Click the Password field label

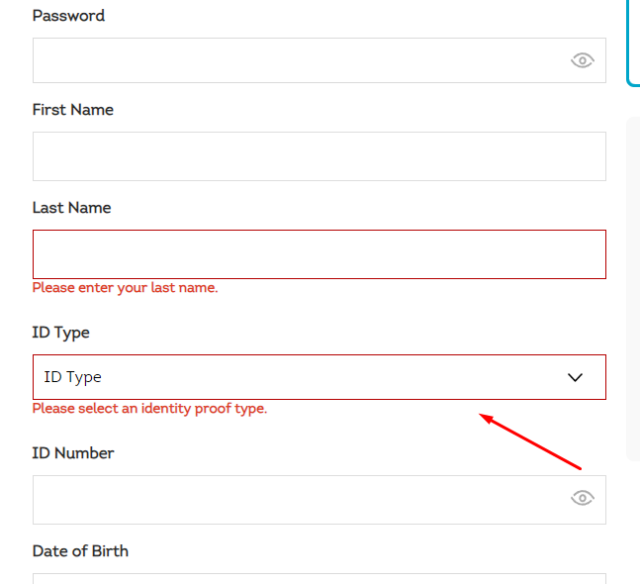pos(69,16)
